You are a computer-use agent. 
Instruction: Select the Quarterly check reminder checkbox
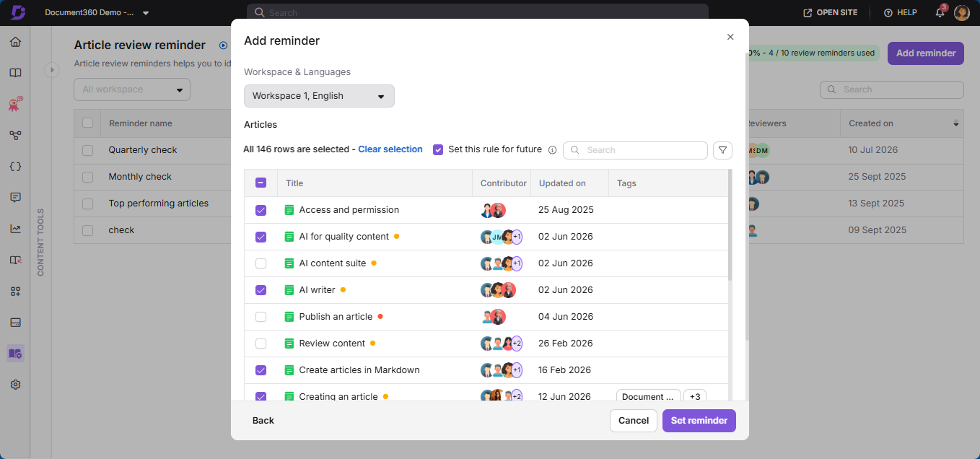[87, 150]
